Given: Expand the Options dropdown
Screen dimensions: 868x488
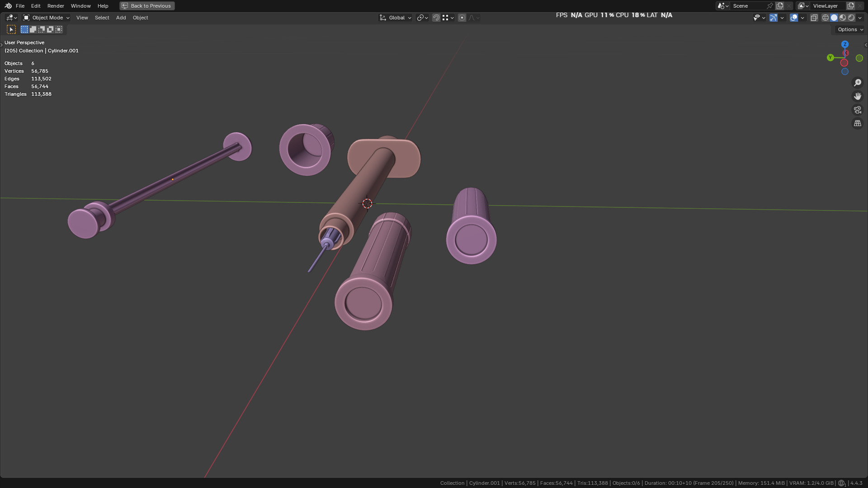Looking at the screenshot, I should coord(850,29).
